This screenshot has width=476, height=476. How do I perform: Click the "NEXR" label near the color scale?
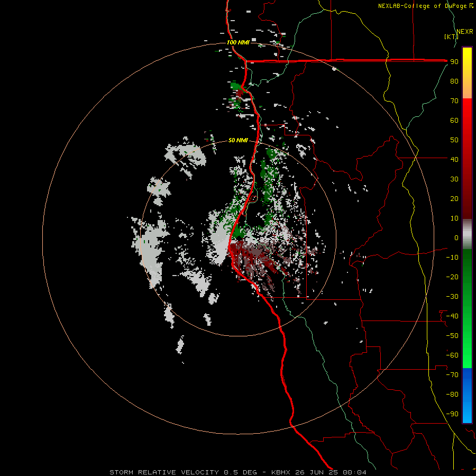pyautogui.click(x=465, y=32)
